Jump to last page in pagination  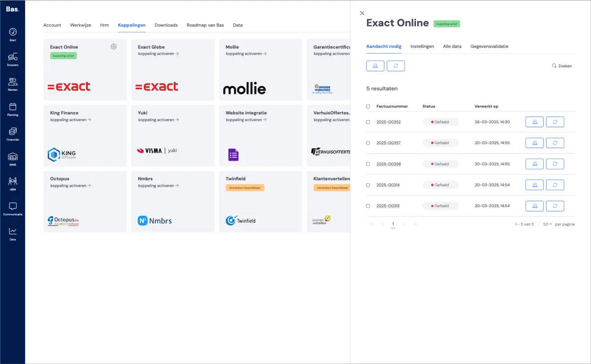(x=415, y=224)
